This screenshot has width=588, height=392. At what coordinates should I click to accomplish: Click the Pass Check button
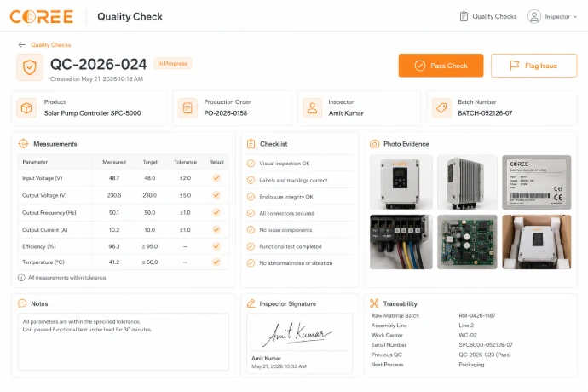pyautogui.click(x=441, y=66)
